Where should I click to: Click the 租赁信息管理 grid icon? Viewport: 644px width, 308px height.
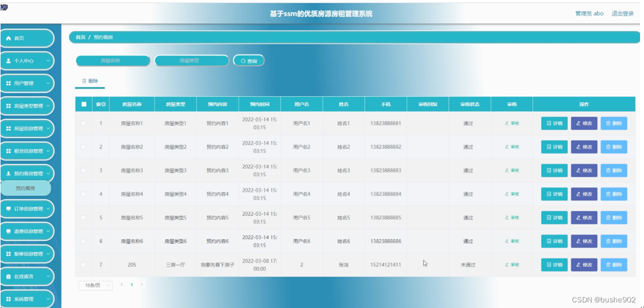8,151
